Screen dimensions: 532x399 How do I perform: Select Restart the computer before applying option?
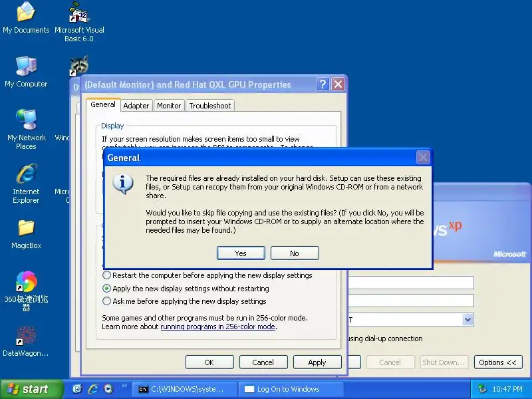(207, 275)
